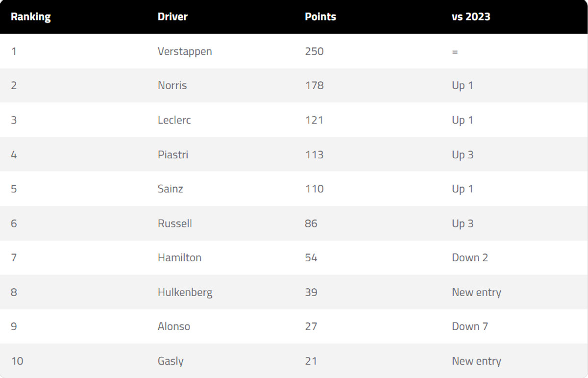
Task: Select the Russell driver cell
Action: (174, 224)
